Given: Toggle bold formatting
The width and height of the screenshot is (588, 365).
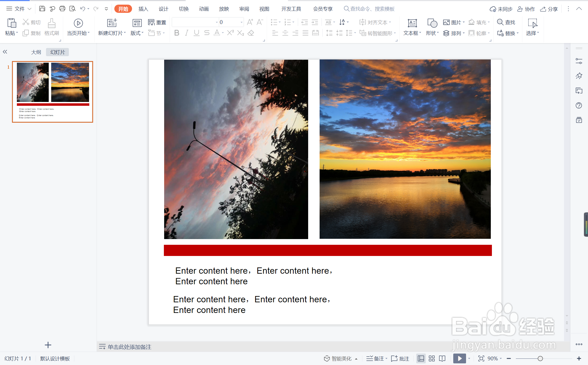Looking at the screenshot, I should click(x=177, y=33).
